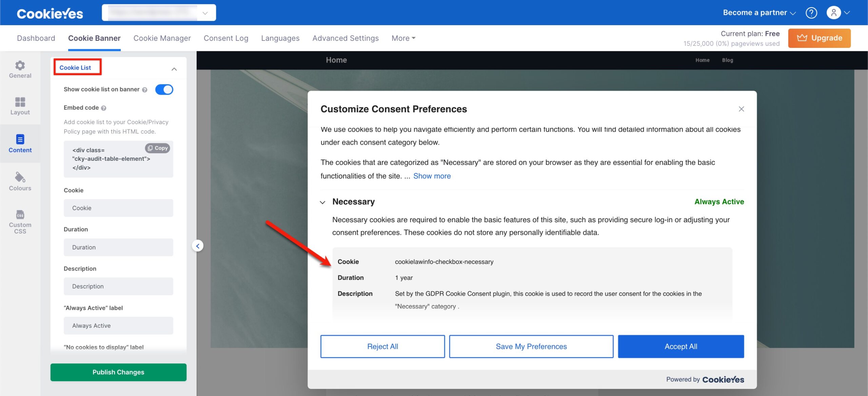
Task: Click the Show more link
Action: 432,176
